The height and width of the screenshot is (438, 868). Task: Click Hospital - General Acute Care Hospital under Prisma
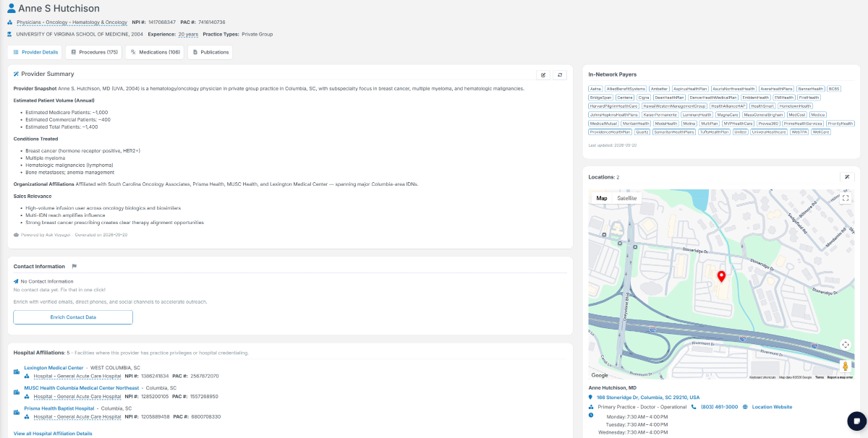click(77, 417)
